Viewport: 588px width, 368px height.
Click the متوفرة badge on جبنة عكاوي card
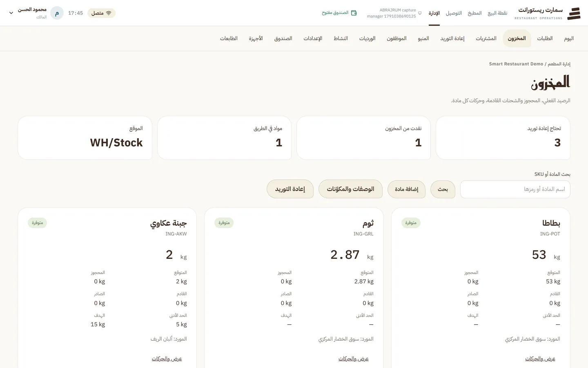pyautogui.click(x=38, y=223)
